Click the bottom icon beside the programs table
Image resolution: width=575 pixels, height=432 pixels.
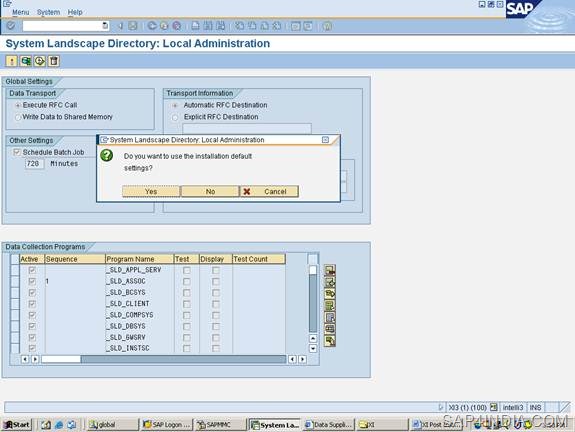330,340
